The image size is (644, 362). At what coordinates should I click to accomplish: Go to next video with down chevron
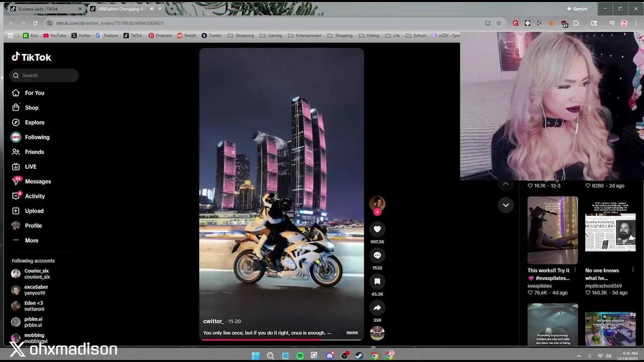point(506,205)
